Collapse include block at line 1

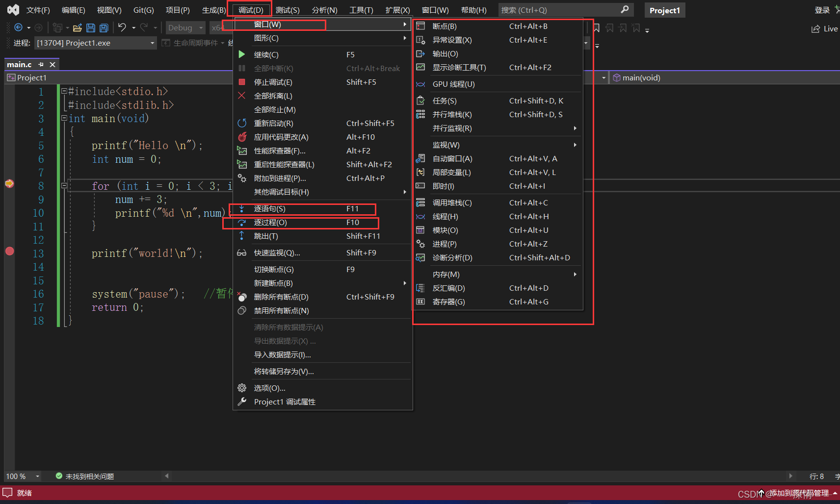click(64, 91)
